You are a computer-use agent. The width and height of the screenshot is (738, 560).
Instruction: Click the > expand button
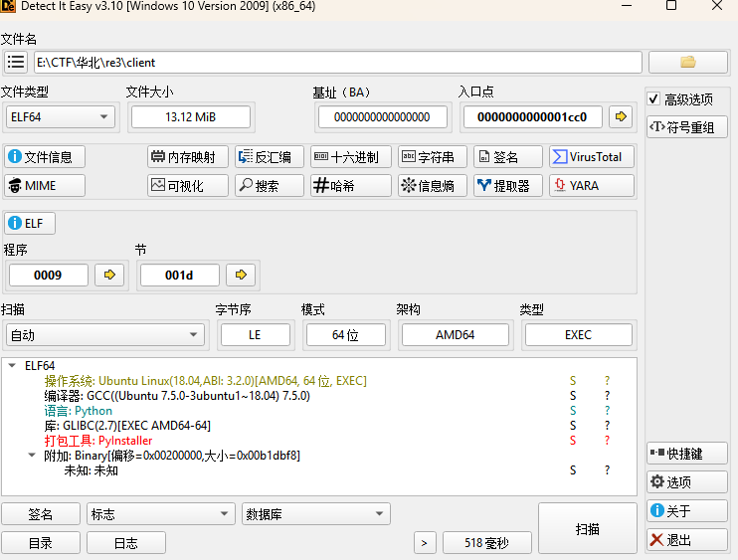pos(425,543)
